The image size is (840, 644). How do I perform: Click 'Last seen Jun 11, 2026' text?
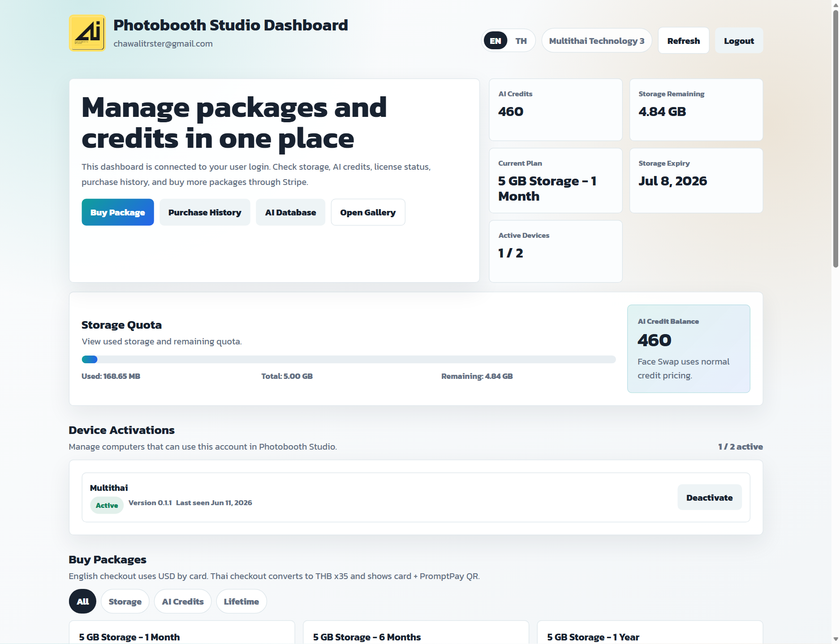(x=214, y=502)
